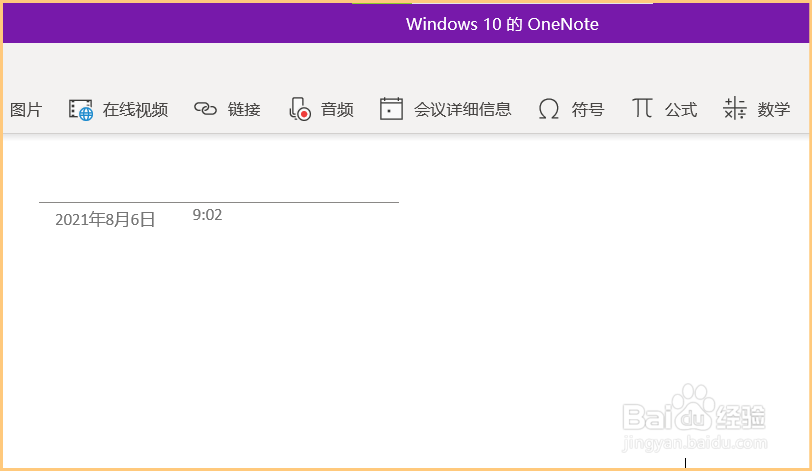
Task: Click the 在线视频 label
Action: point(135,110)
